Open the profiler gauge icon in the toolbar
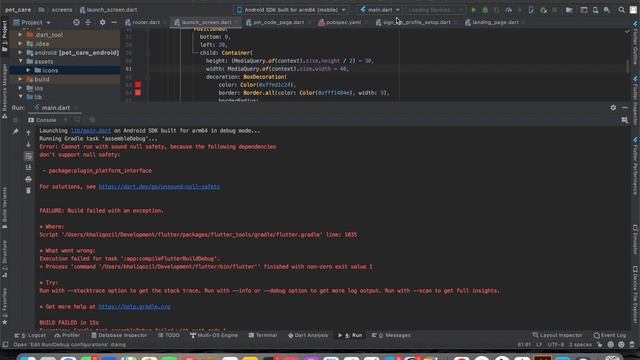Viewport: 640px width, 360px height. [509, 10]
